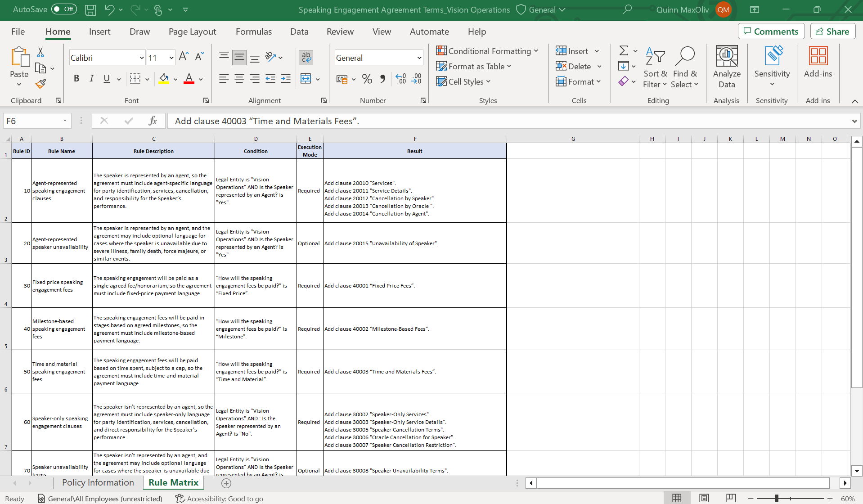Image resolution: width=863 pixels, height=504 pixels.
Task: Decrease font size with the smaller A icon
Action: click(x=199, y=57)
